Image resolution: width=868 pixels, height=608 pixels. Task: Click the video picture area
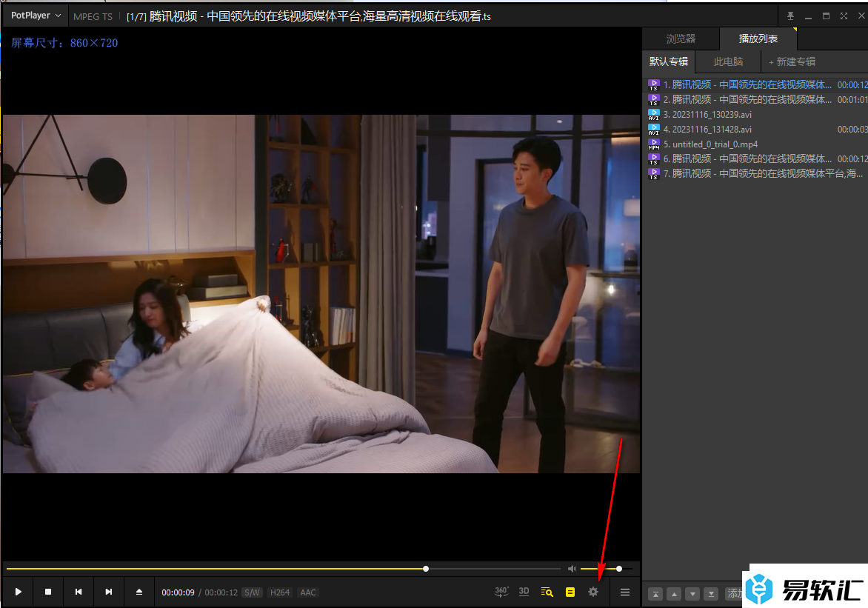(321, 294)
